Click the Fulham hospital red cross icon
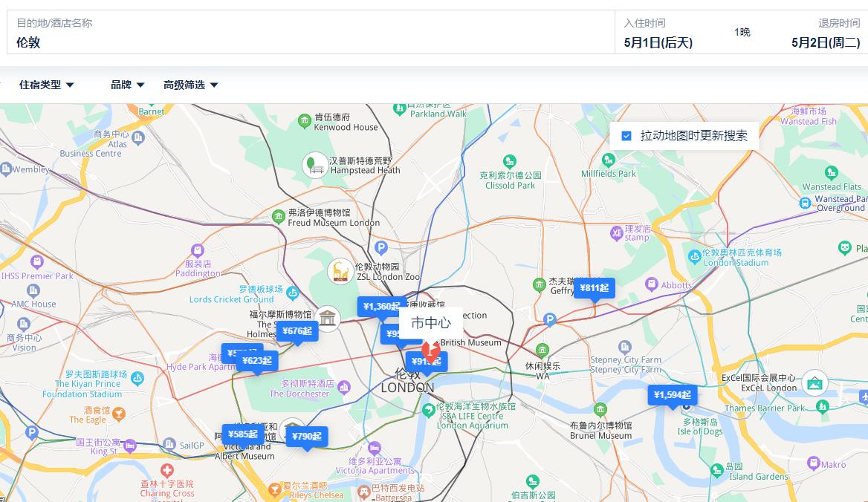868x502 pixels. (x=167, y=471)
